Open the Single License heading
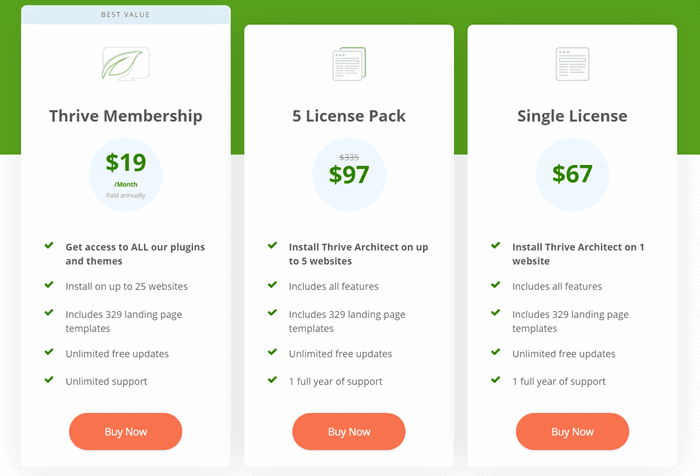The image size is (700, 476). [572, 116]
